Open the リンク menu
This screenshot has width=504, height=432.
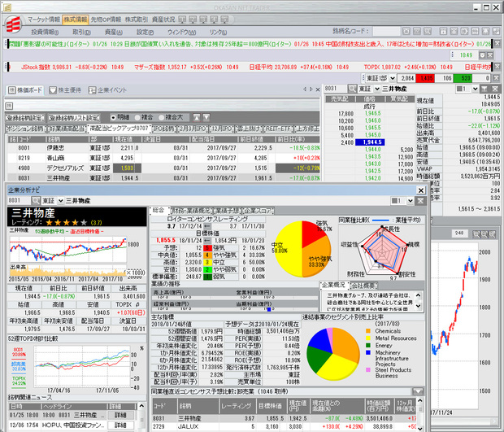coord(218,33)
